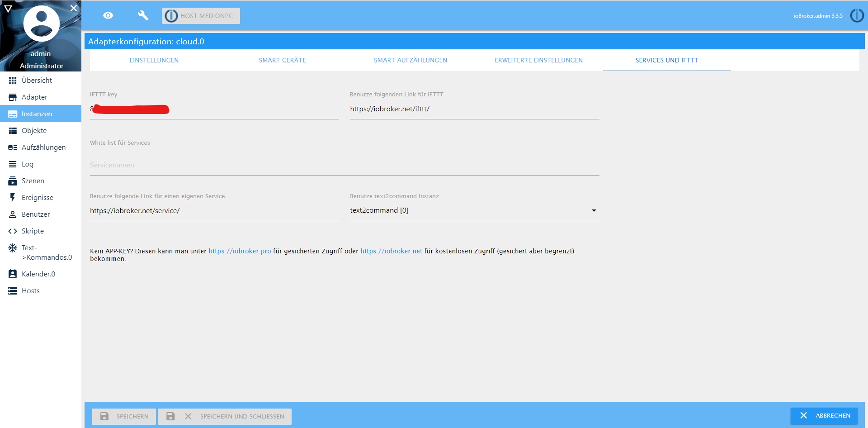Click the Adapter store icon
The width and height of the screenshot is (868, 428).
click(x=13, y=97)
